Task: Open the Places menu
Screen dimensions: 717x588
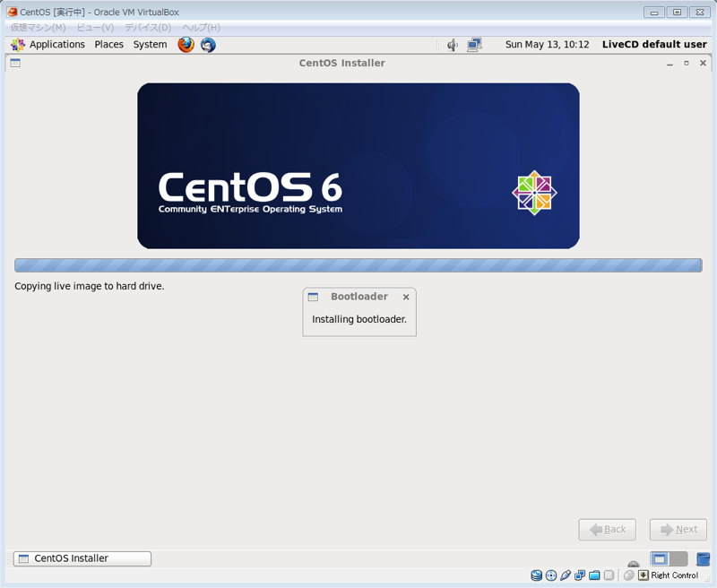Action: point(108,44)
